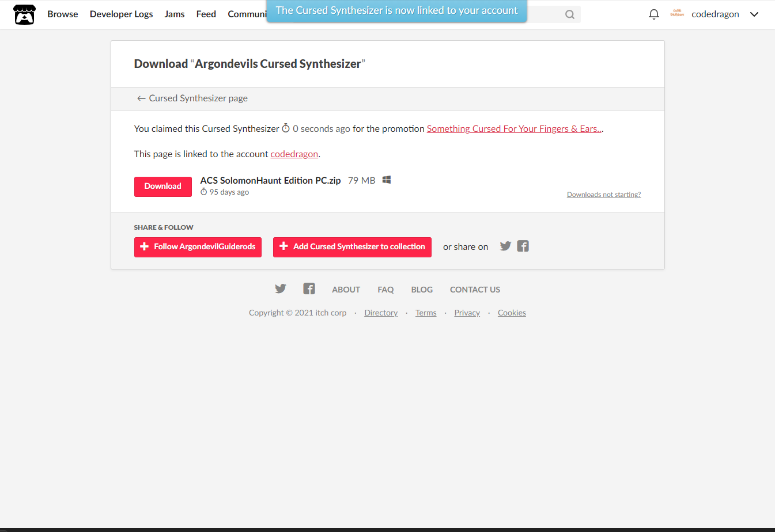Click the codedragon avatar image
This screenshot has width=775, height=532.
(x=677, y=13)
